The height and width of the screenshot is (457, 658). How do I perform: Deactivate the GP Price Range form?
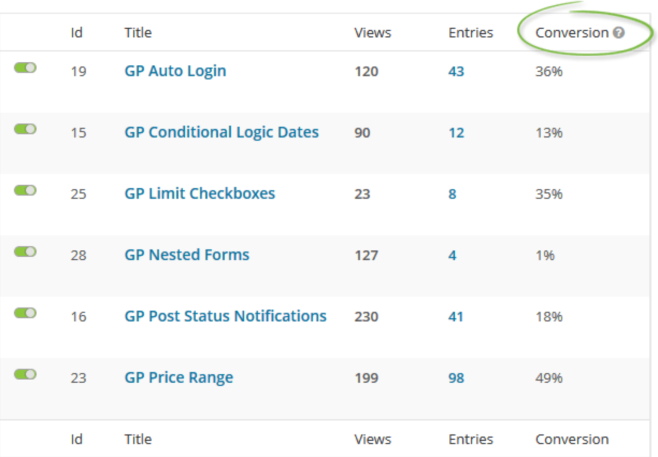[25, 374]
